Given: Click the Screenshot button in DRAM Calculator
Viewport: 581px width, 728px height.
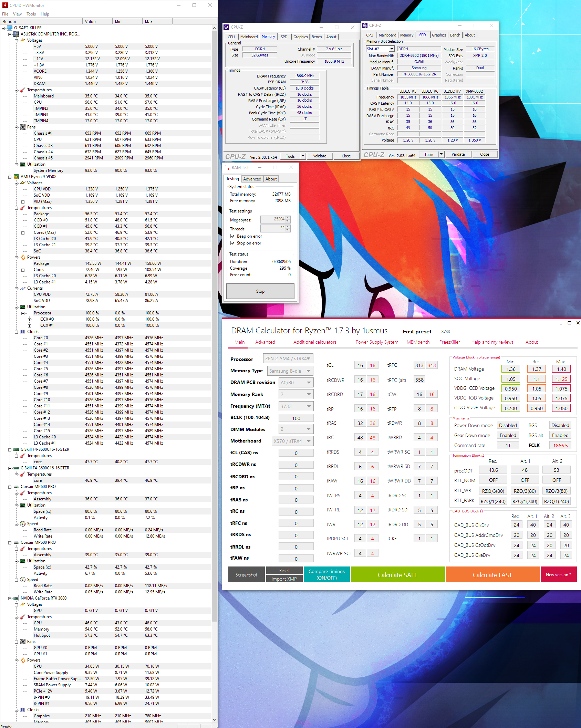Looking at the screenshot, I should pos(246,575).
